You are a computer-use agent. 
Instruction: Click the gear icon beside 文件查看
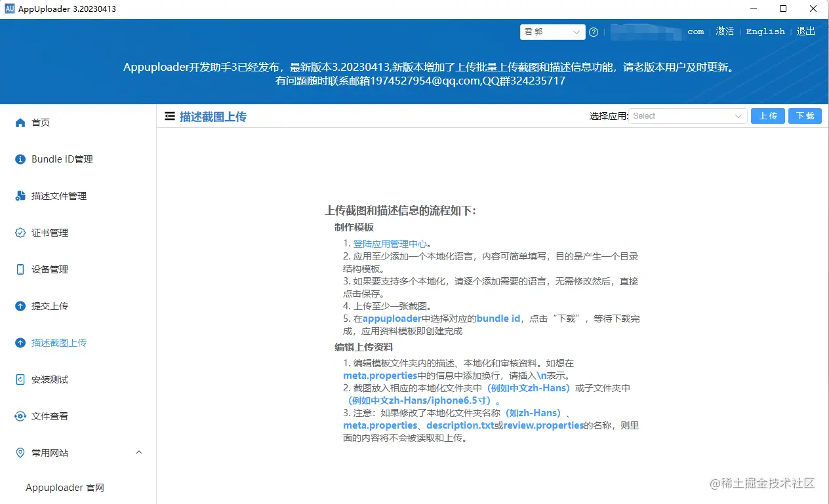pyautogui.click(x=20, y=416)
